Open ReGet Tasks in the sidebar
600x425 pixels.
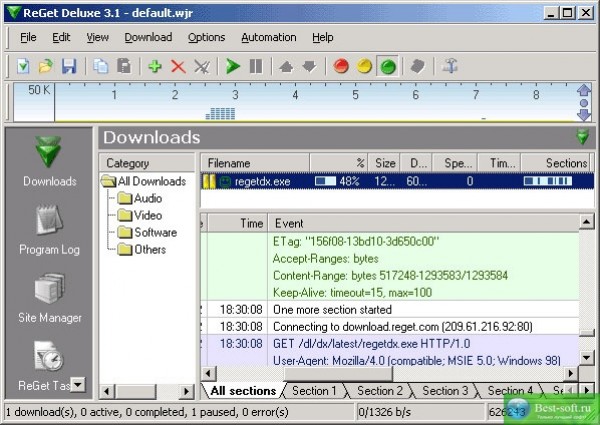point(45,366)
